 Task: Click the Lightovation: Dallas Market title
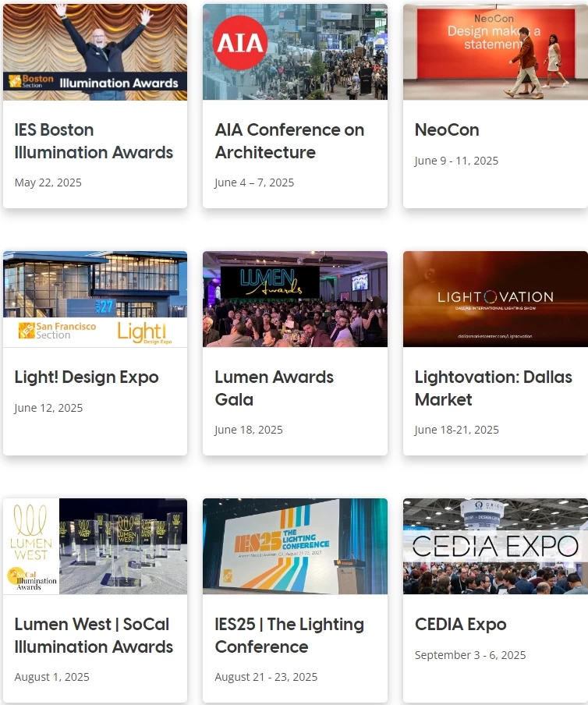click(x=494, y=388)
